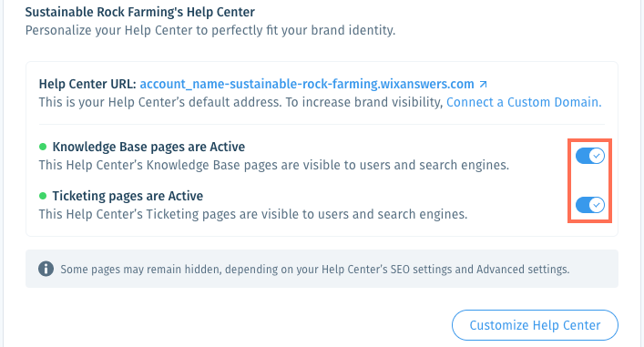
Task: Click the Help Center URL label
Action: [87, 84]
